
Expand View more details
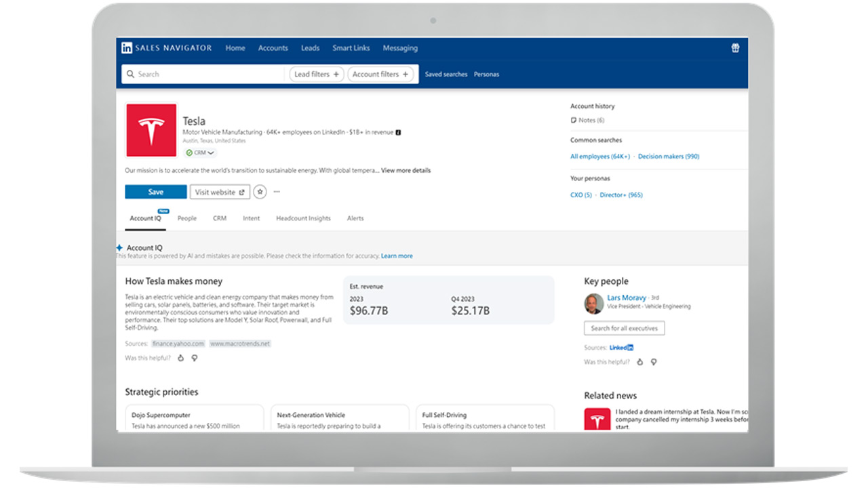(406, 171)
